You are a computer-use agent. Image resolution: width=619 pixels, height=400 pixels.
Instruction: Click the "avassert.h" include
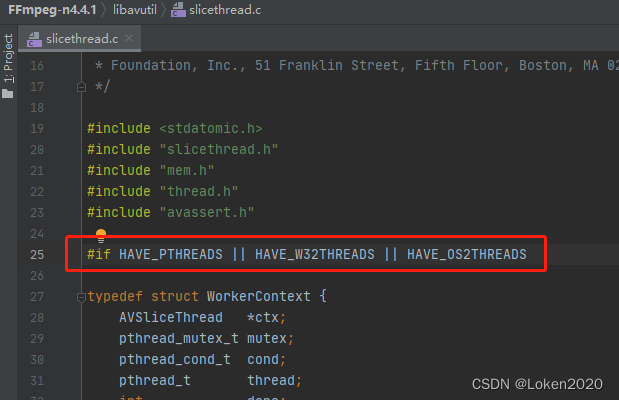point(207,212)
